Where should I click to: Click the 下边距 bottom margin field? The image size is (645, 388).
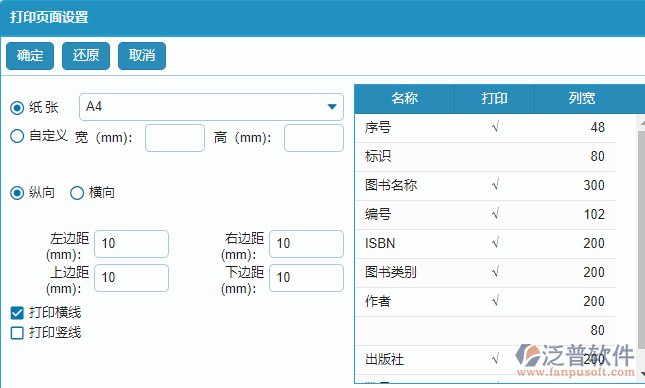click(x=306, y=278)
